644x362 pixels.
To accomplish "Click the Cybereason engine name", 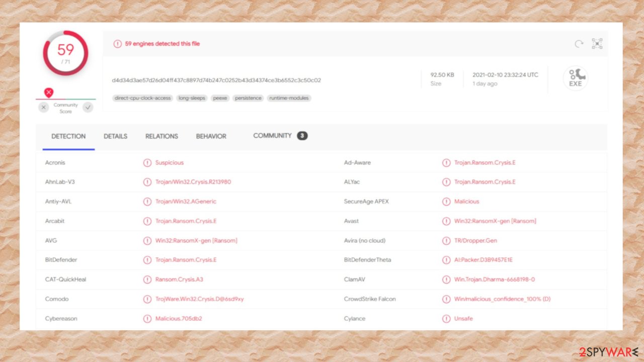I will pos(61,319).
